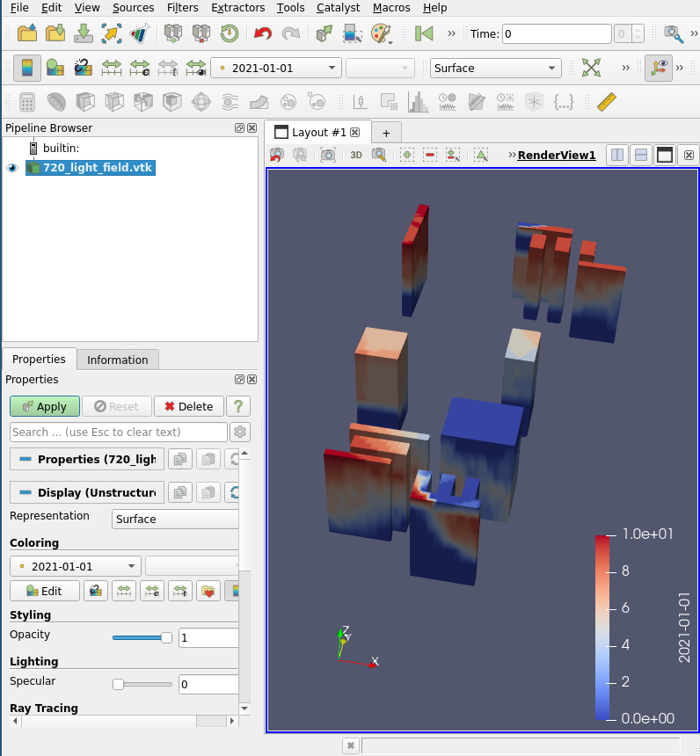
Task: Click the Calculator filter icon
Action: [x=27, y=102]
